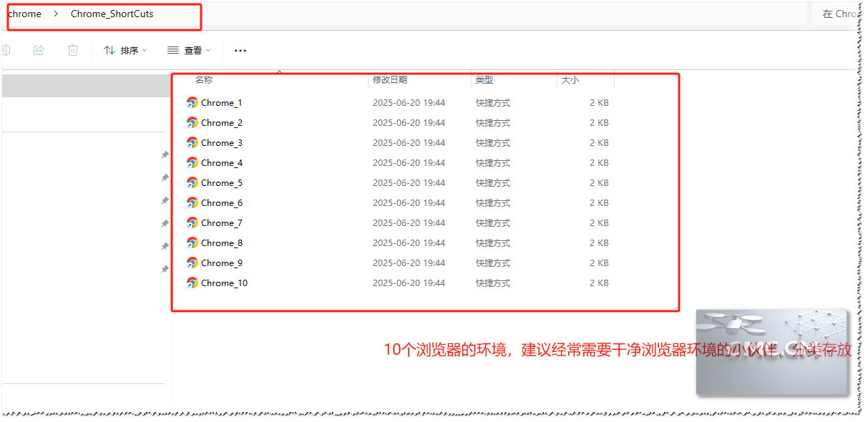Click Chrome_ShortCuts in the address bar
Viewport: 868px width, 422px height.
tap(112, 14)
